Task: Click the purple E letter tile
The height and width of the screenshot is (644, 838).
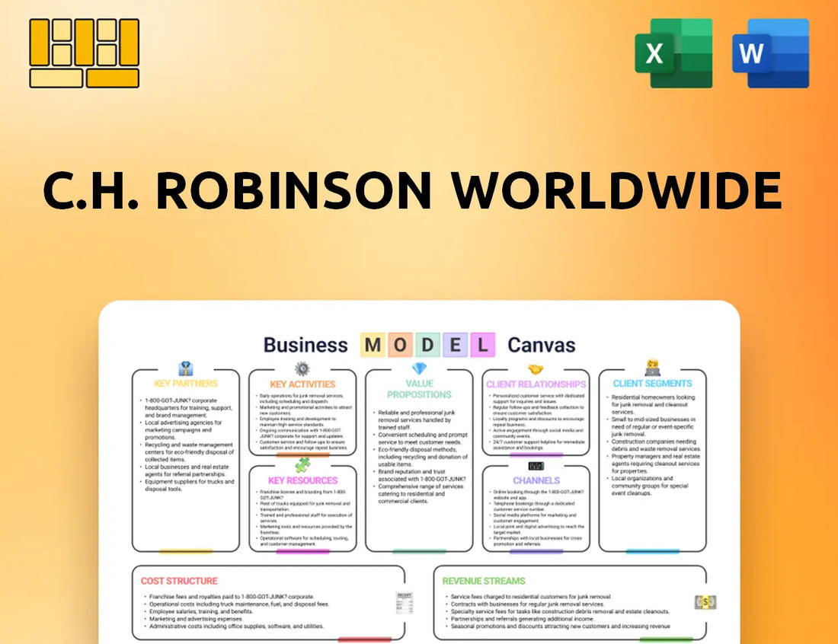Action: [x=456, y=345]
